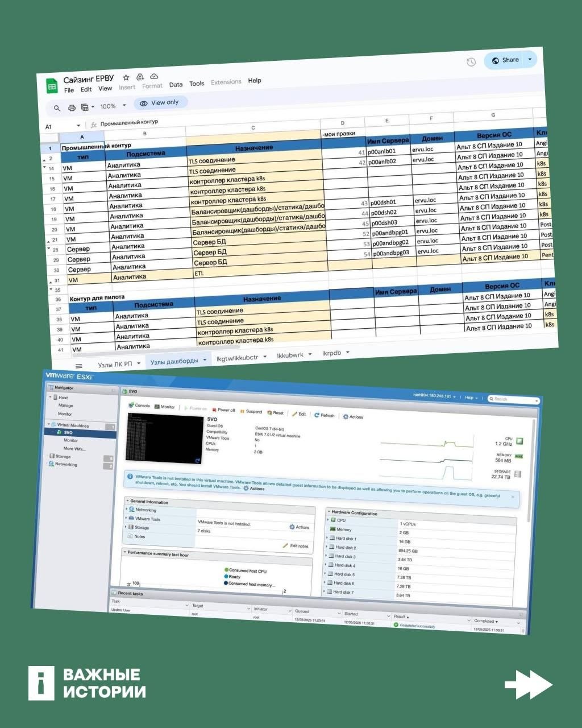Click the memory icon at 564 MB
582x728 pixels.
tap(518, 457)
